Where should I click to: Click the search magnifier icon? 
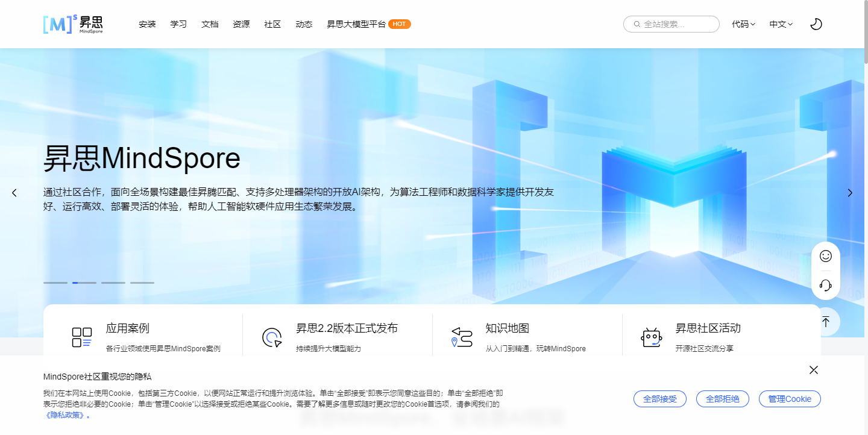click(x=637, y=24)
